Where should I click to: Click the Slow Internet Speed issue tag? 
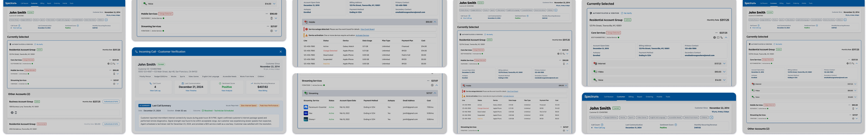(x=248, y=105)
